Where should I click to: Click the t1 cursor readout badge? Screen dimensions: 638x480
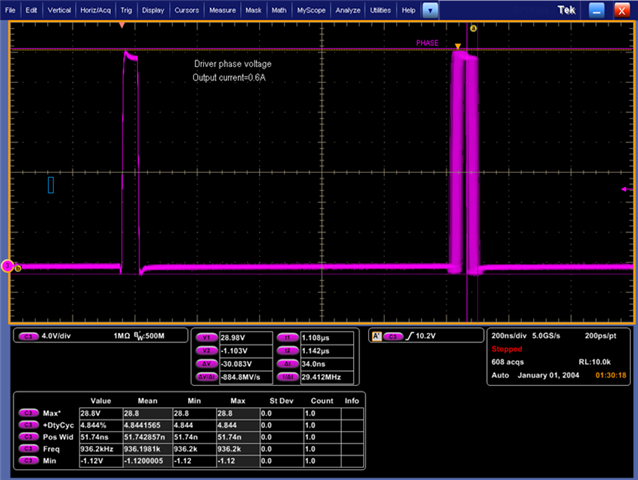287,337
